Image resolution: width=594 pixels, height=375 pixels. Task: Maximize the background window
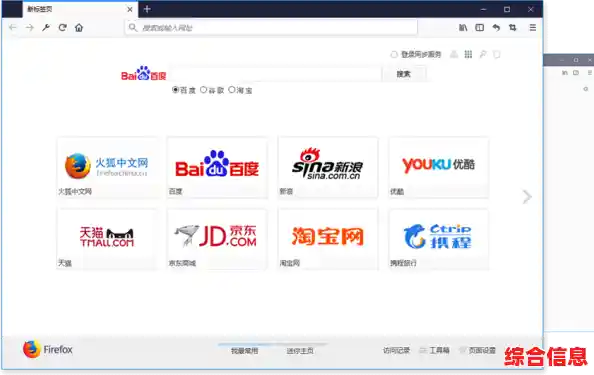(x=576, y=60)
